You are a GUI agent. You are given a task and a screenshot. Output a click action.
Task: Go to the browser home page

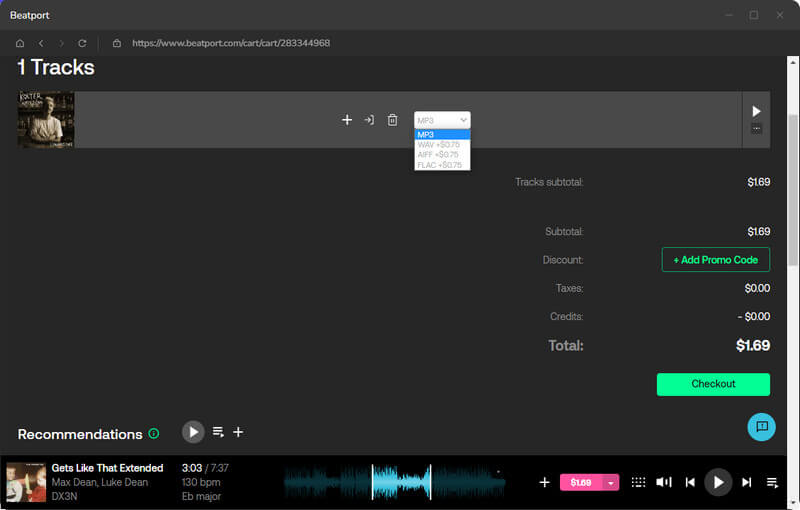point(20,43)
